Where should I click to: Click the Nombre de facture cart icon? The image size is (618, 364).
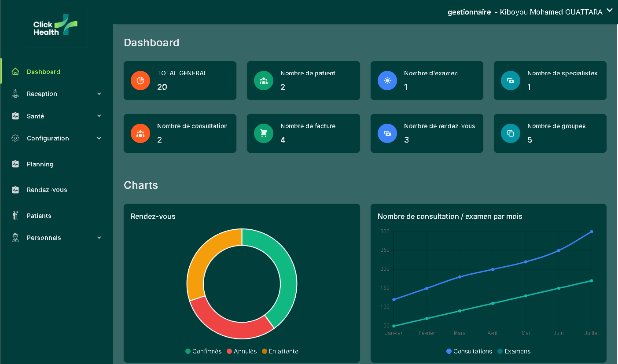coord(263,133)
